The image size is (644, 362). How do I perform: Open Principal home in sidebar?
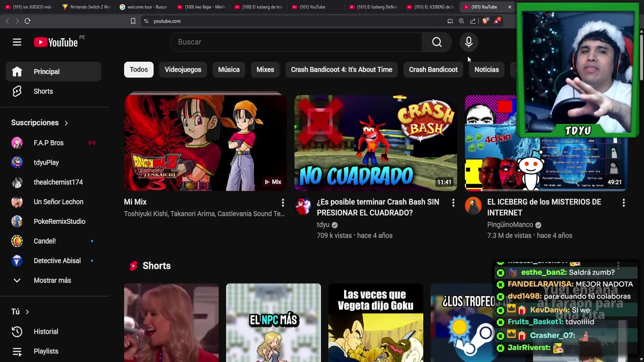click(53, 71)
